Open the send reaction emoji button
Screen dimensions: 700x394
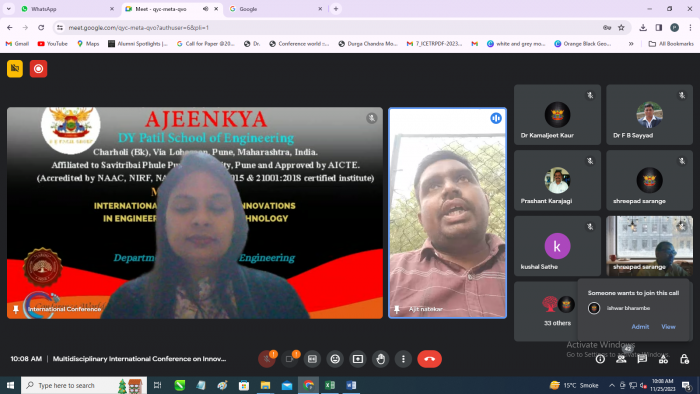[335, 359]
